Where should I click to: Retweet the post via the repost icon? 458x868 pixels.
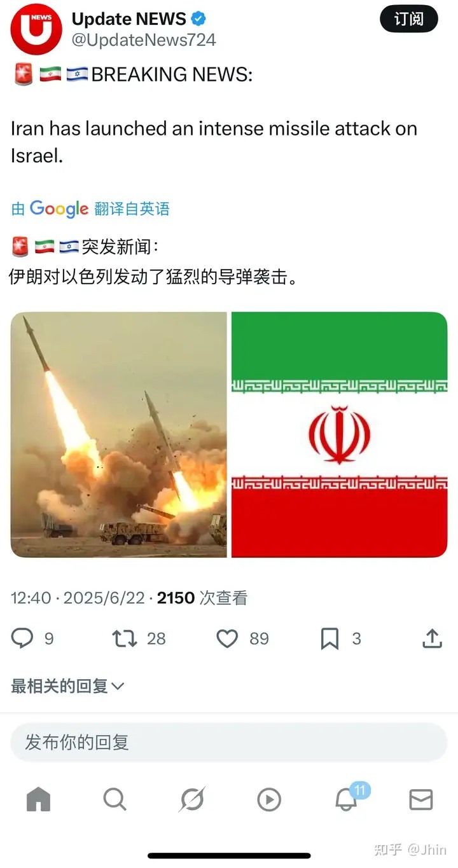pos(125,638)
